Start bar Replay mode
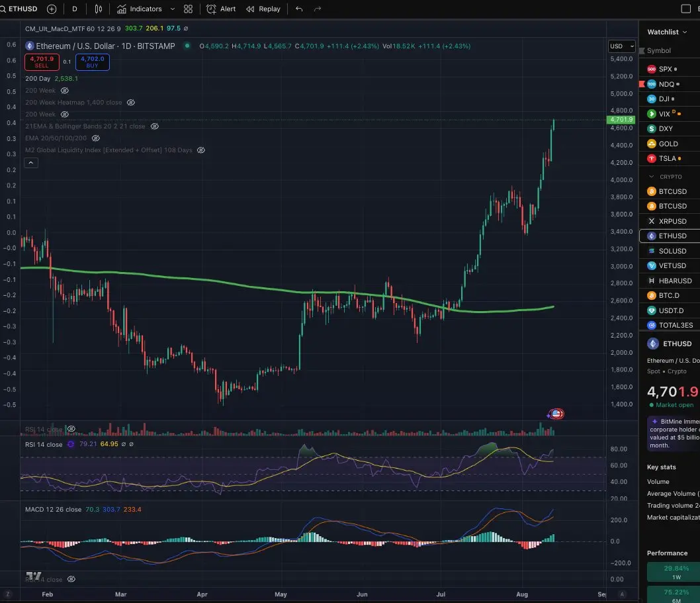 tap(263, 9)
